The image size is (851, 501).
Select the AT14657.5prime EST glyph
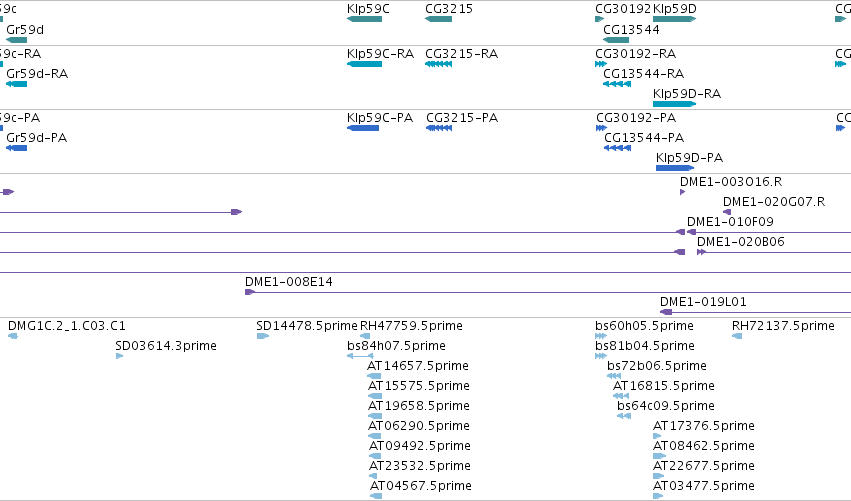(x=374, y=377)
